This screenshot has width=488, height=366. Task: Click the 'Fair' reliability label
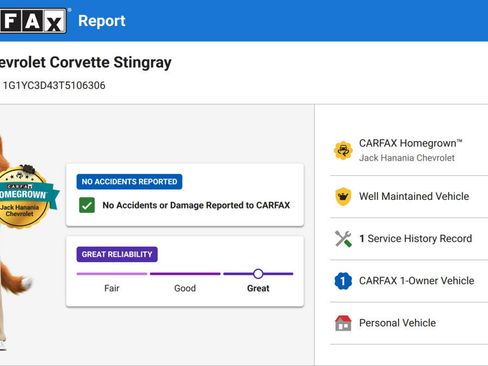point(112,288)
